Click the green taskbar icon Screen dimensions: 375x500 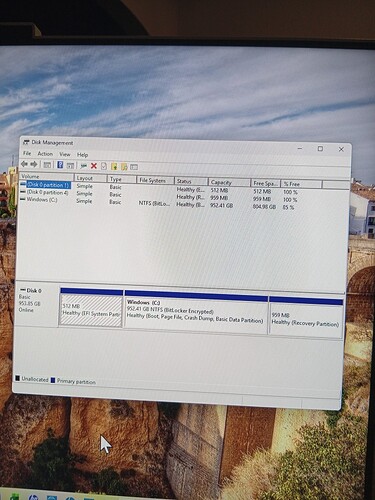pos(14,497)
